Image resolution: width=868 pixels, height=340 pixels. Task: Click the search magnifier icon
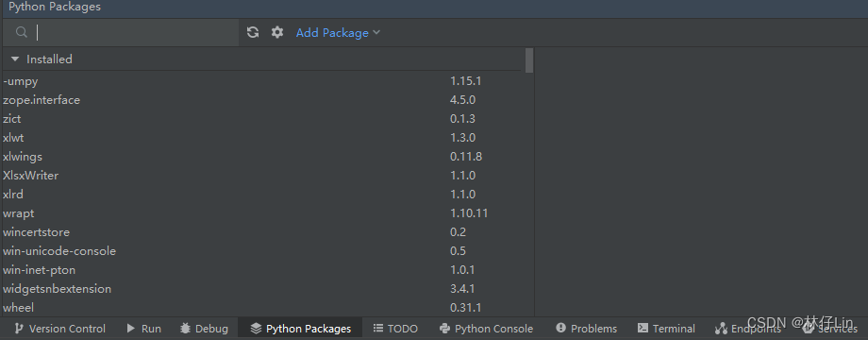click(x=22, y=33)
